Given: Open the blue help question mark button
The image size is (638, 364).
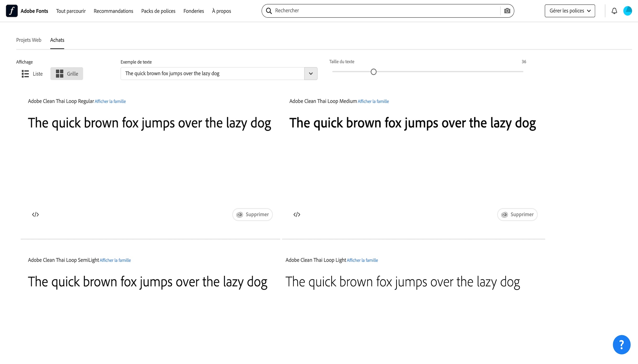Looking at the screenshot, I should pyautogui.click(x=621, y=344).
